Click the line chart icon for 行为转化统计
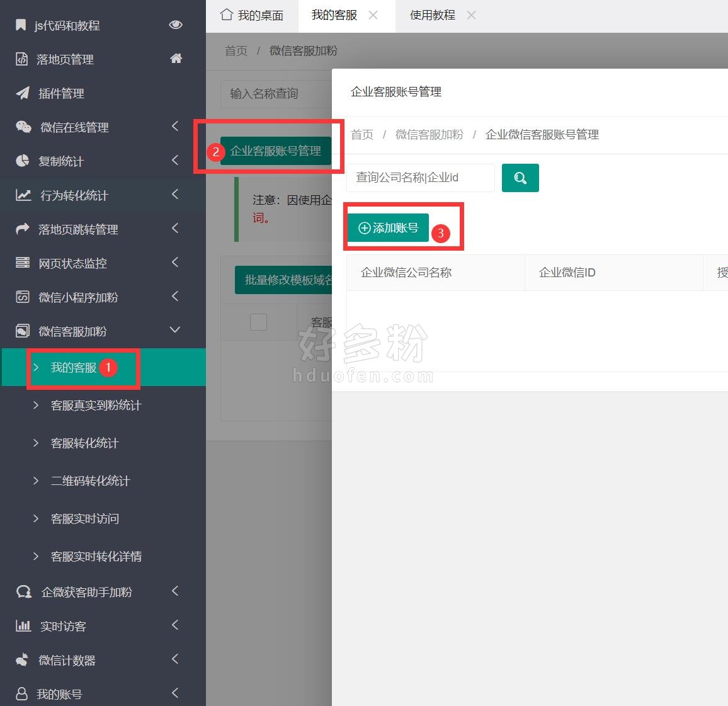728x706 pixels. pos(23,195)
